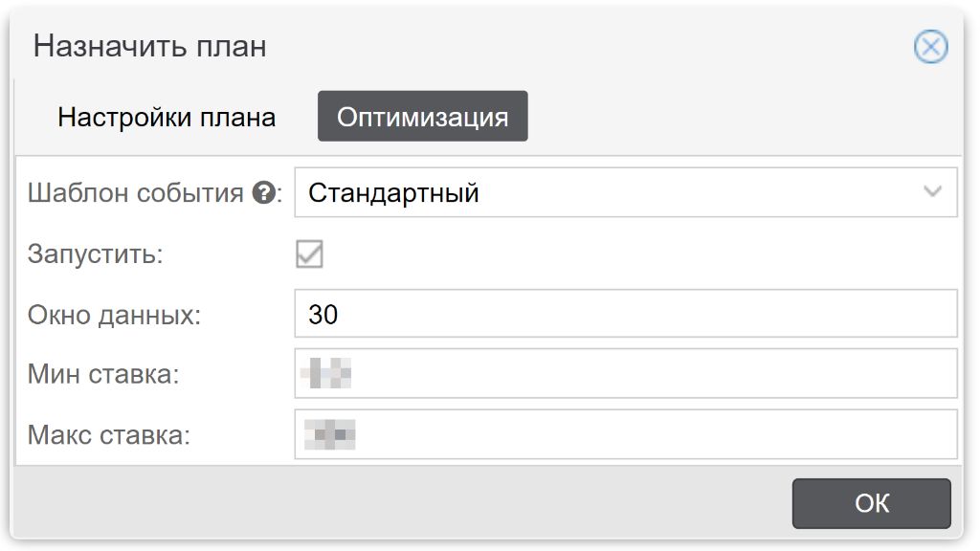The height and width of the screenshot is (551, 980).
Task: Click the Запустить label text
Action: [x=95, y=254]
